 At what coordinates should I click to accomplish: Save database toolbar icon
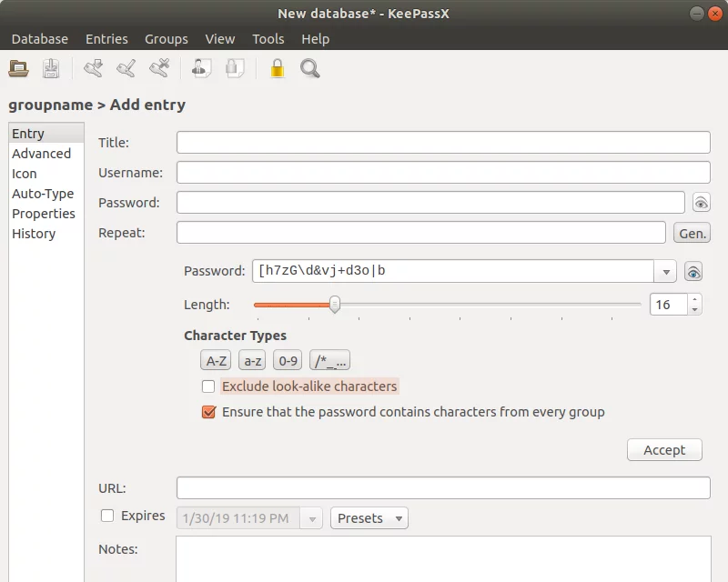[x=51, y=69]
